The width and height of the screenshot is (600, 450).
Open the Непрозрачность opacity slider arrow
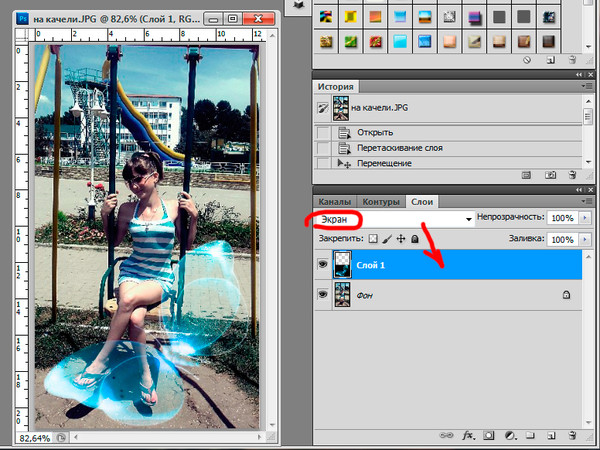tap(585, 218)
